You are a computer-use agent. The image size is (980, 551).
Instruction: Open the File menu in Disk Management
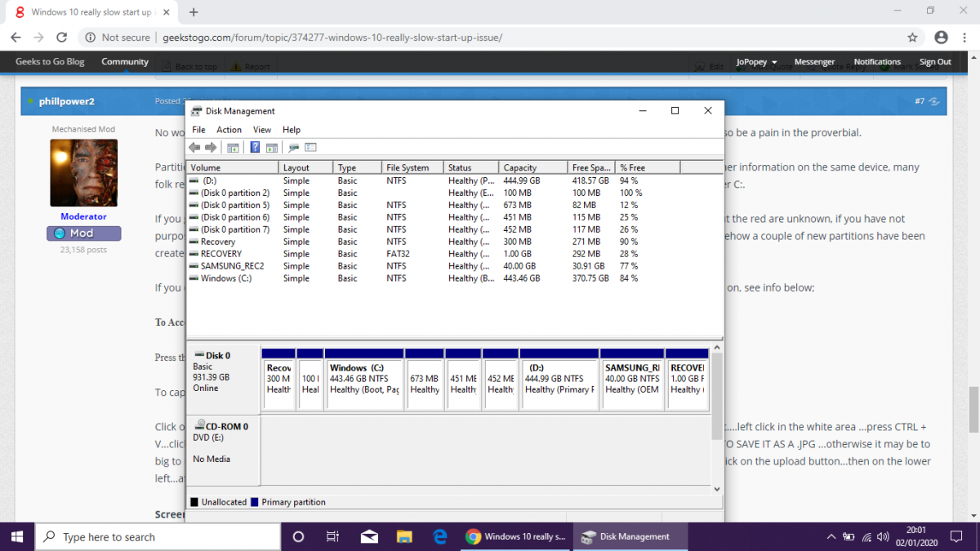pyautogui.click(x=198, y=130)
